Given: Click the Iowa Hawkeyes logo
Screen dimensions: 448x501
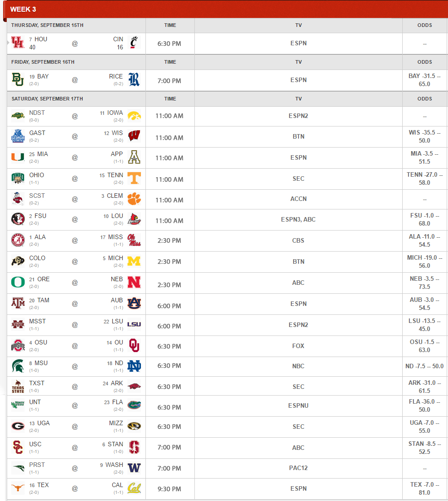Looking at the screenshot, I should (134, 116).
